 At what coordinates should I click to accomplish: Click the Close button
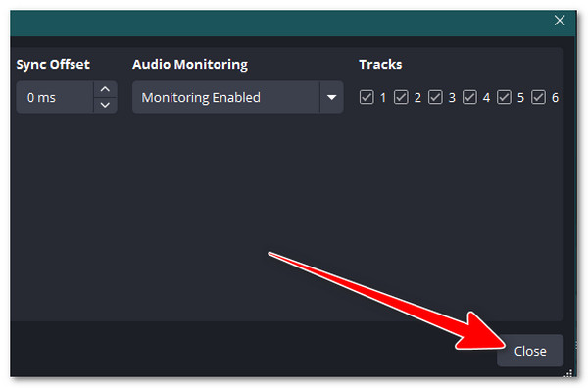[530, 351]
